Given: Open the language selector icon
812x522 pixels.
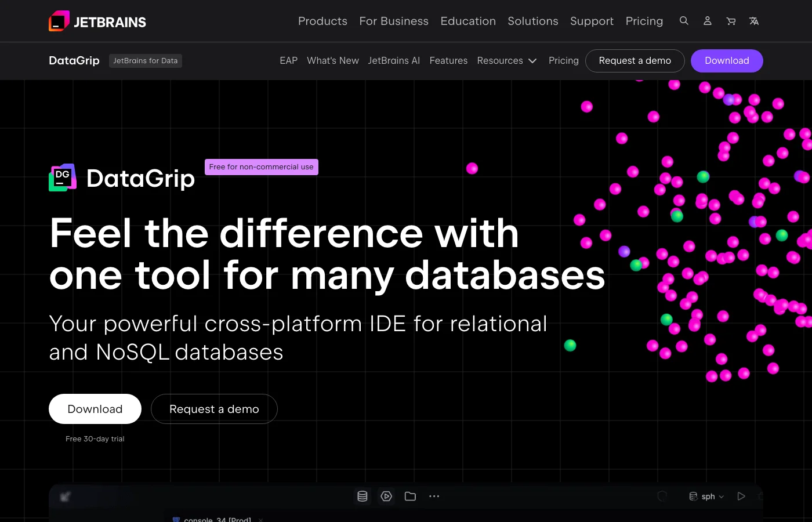Looking at the screenshot, I should point(754,21).
